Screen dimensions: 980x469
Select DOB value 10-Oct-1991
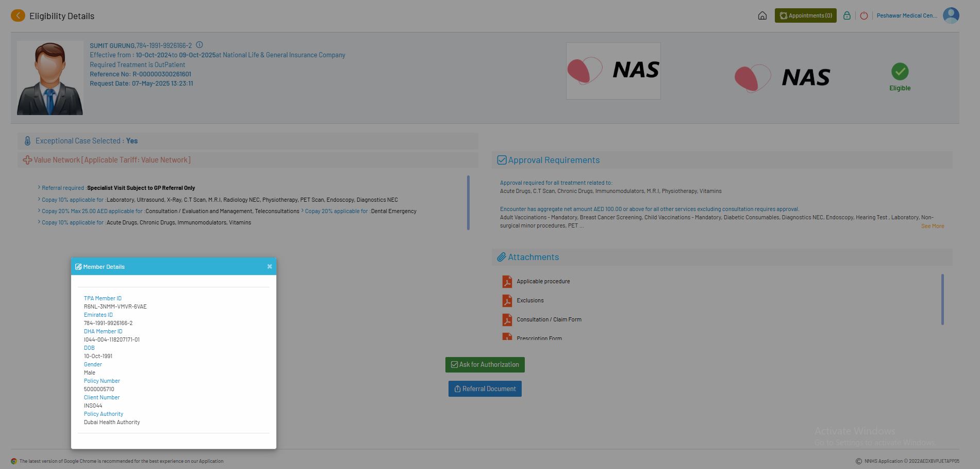pyautogui.click(x=98, y=356)
